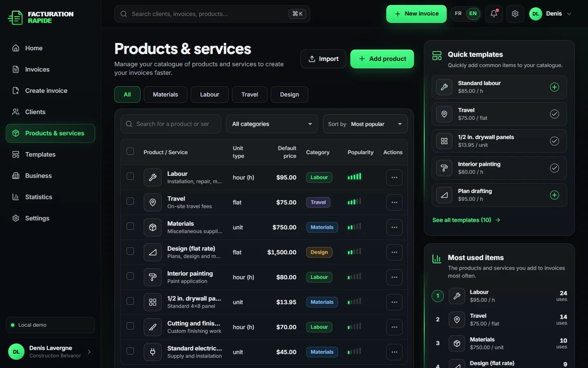
Task: Expand the Denis user menu
Action: click(x=550, y=14)
